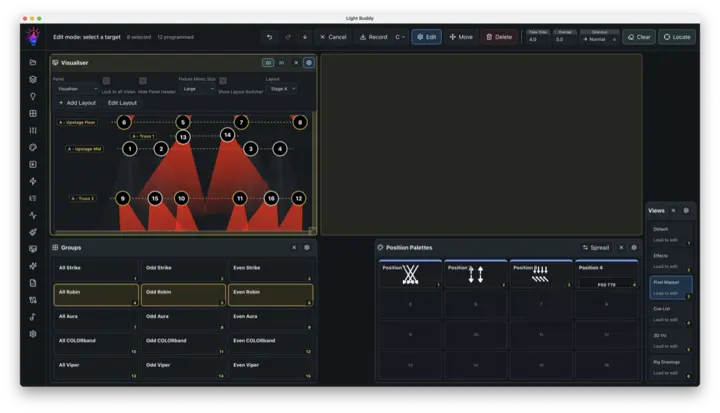Click the Fade Time 4.0 field
Screen dimensions: 720x413
[537, 40]
